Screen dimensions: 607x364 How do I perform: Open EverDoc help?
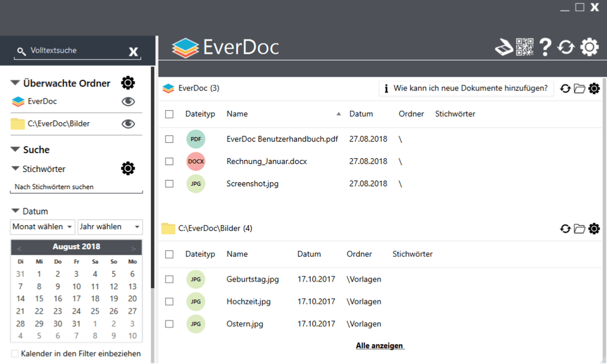pos(545,47)
